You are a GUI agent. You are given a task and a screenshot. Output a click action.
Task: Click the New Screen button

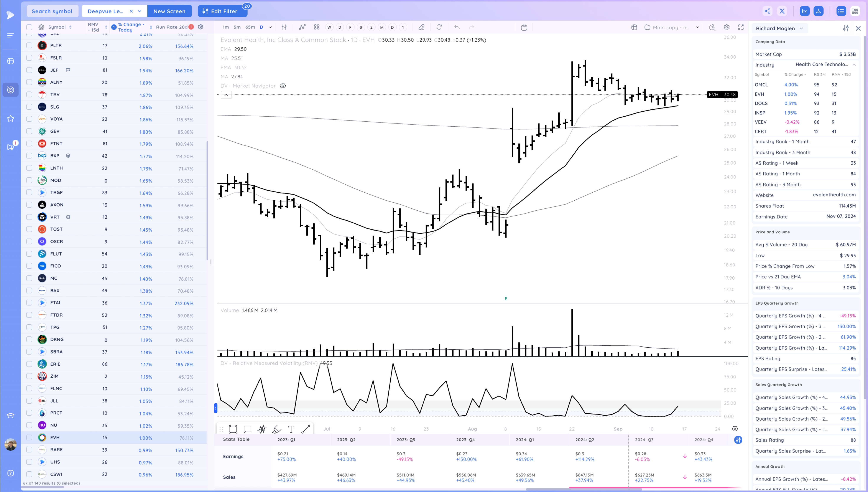click(169, 11)
